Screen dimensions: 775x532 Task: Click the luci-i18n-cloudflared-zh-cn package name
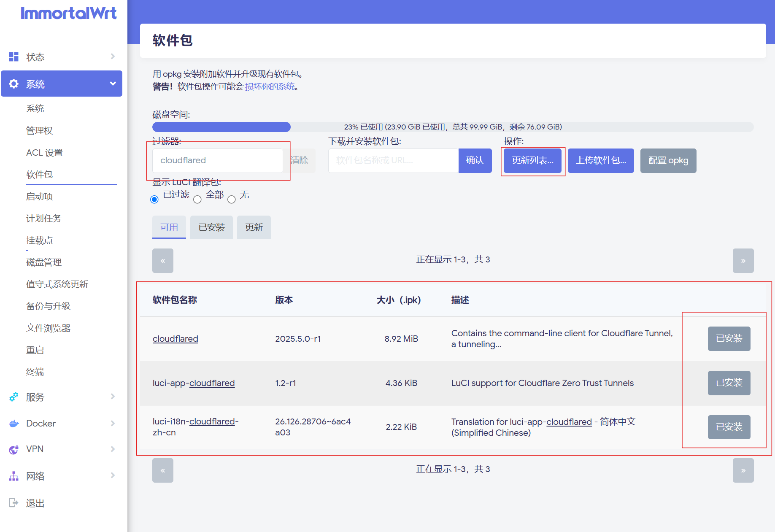(196, 427)
